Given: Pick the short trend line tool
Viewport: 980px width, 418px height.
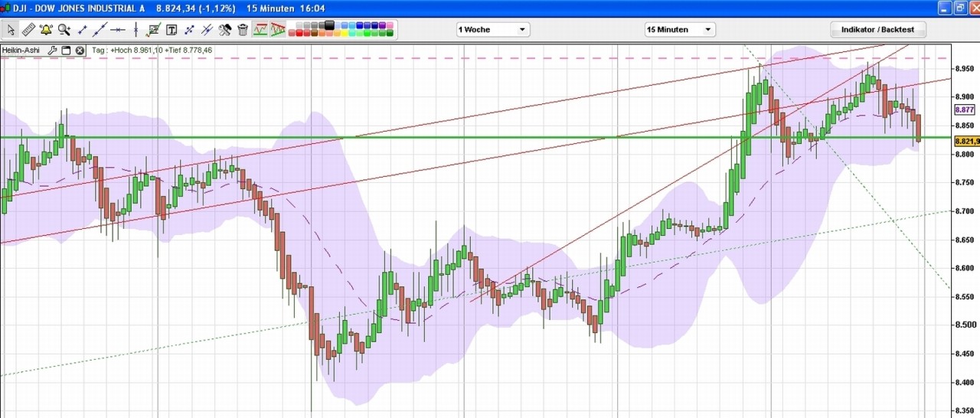Looking at the screenshot, I should [x=82, y=30].
